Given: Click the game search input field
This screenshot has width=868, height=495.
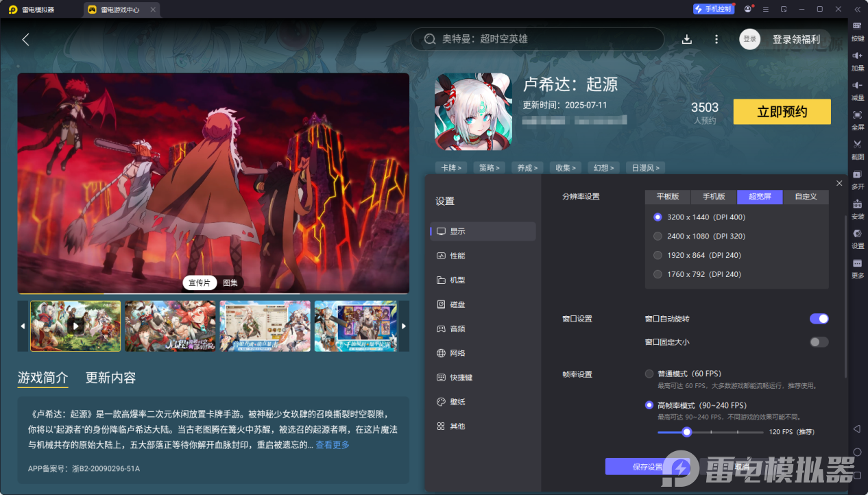Looking at the screenshot, I should (x=538, y=39).
